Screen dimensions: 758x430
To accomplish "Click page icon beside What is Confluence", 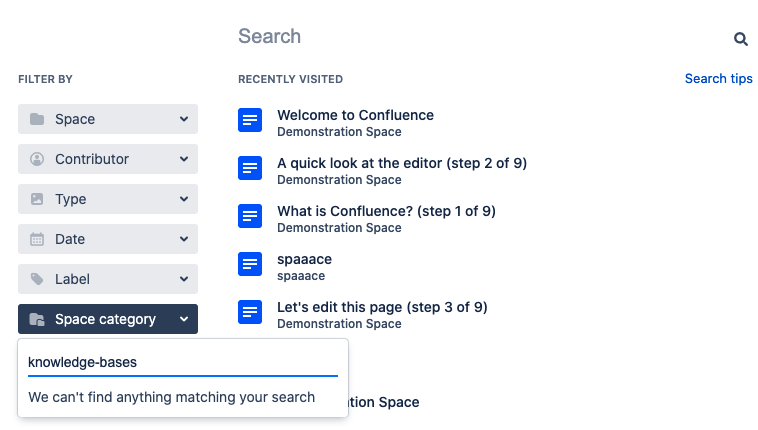I will click(x=250, y=216).
